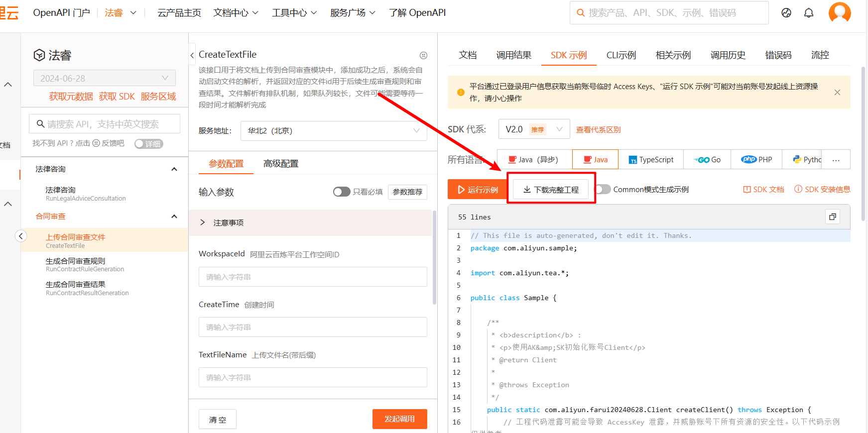
Task: Click 获取 SDK link
Action: [x=117, y=97]
